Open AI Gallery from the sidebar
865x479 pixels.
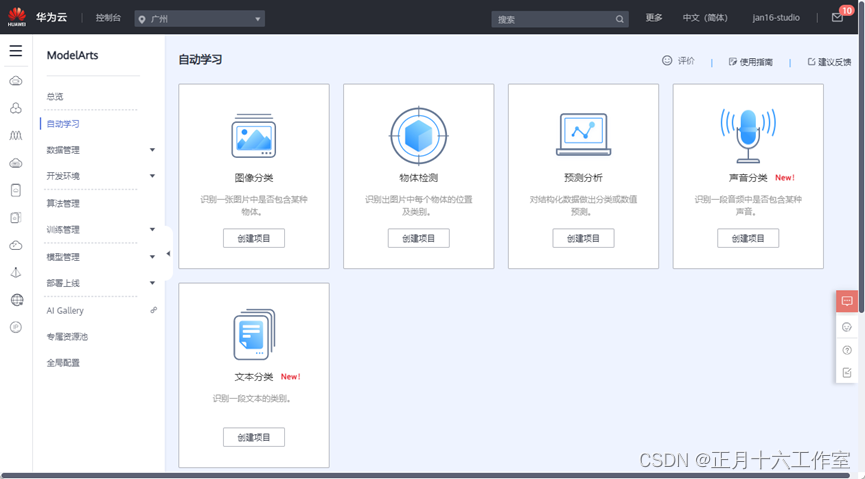point(65,311)
